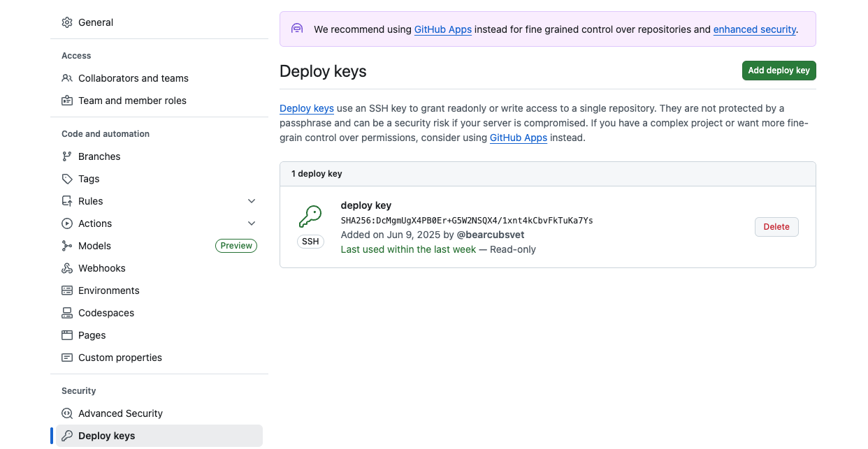Click the green key icon of deploy key
The image size is (868, 449).
tap(310, 217)
